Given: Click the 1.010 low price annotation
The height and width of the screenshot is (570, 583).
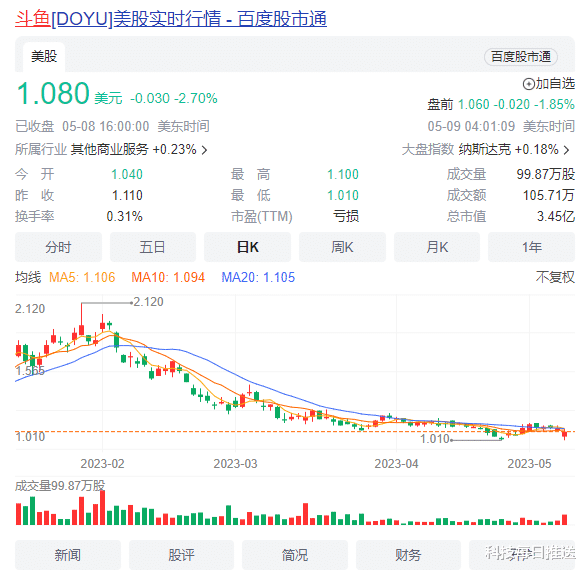Looking at the screenshot, I should tap(435, 439).
